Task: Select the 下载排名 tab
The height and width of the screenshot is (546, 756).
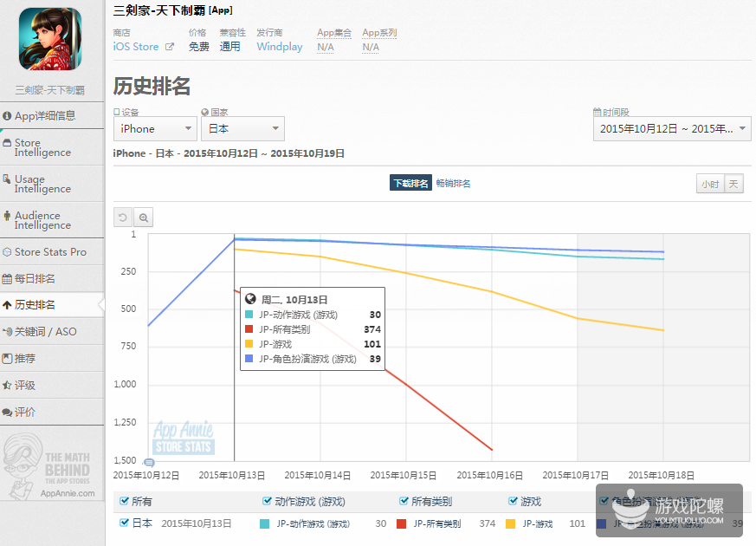Action: [x=410, y=183]
